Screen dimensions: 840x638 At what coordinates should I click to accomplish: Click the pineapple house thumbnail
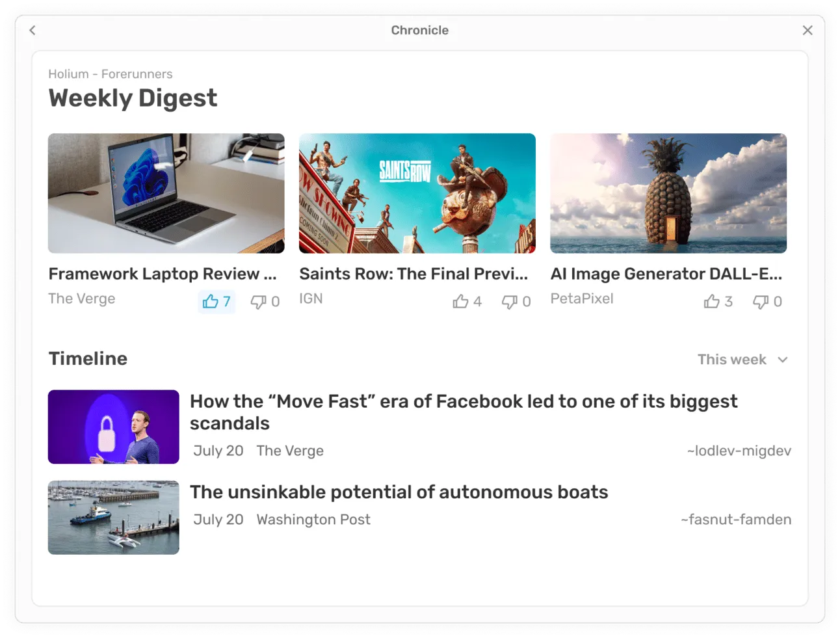pos(668,193)
